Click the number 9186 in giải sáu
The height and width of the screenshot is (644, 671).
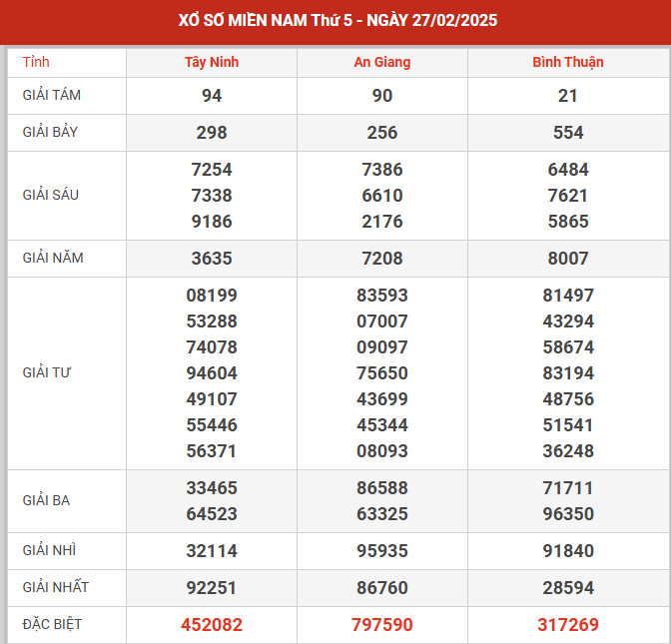point(212,222)
